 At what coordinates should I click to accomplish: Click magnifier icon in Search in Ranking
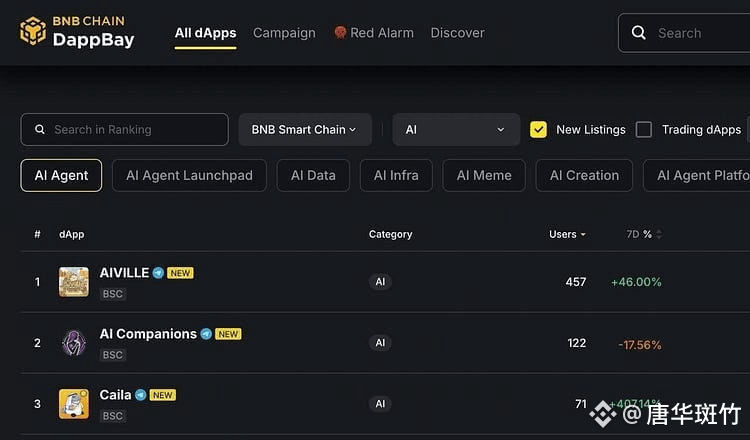pos(40,130)
